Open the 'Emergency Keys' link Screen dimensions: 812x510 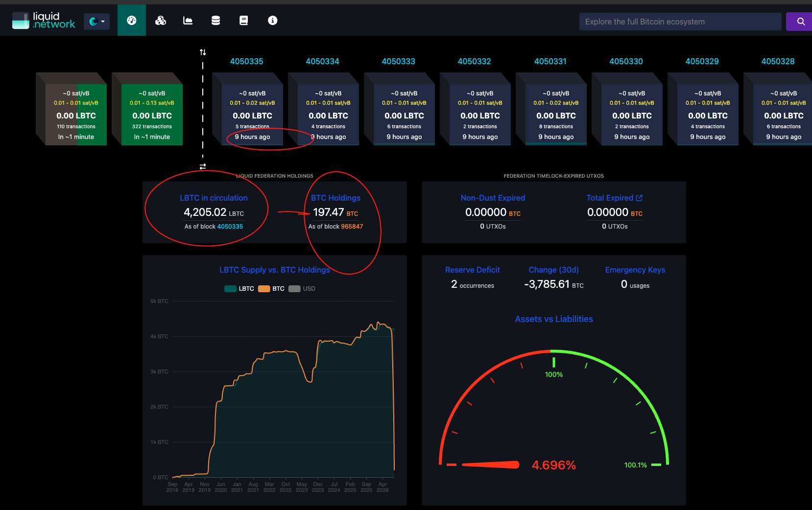pyautogui.click(x=635, y=270)
